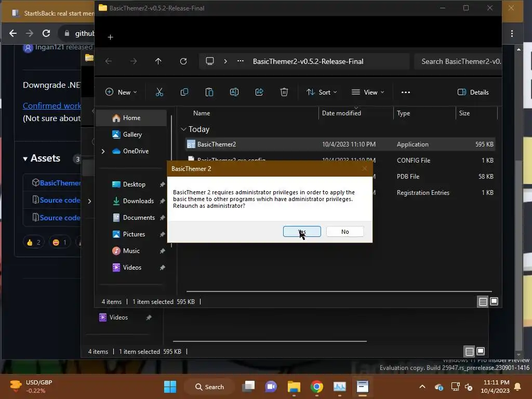This screenshot has width=532, height=399.
Task: Switch to details list view icon
Action: 483,301
